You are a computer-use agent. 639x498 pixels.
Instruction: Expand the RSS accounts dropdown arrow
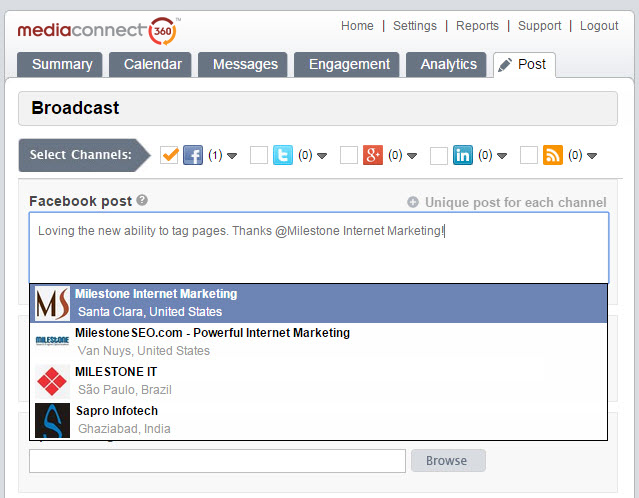point(592,156)
